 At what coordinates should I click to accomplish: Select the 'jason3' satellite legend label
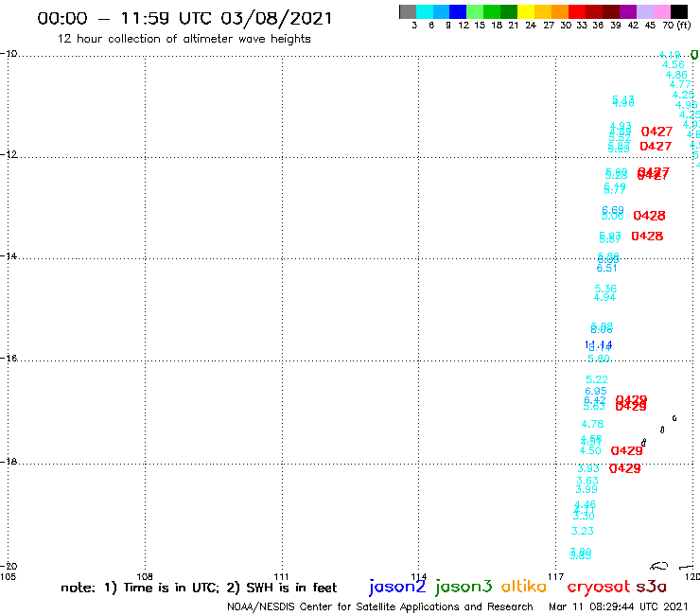point(464,587)
